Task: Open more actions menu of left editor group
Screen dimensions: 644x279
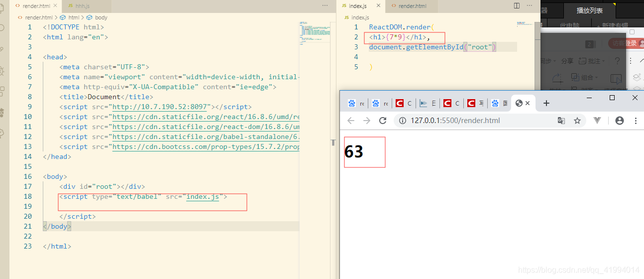Action: (x=325, y=5)
